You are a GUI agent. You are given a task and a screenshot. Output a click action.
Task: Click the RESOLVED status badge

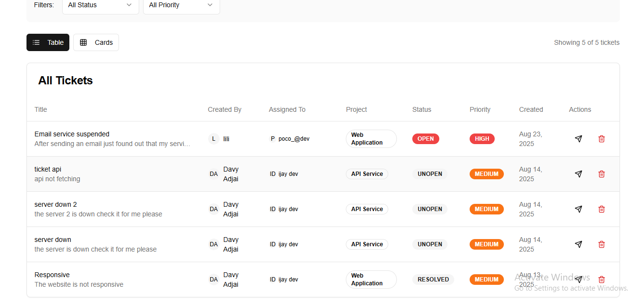[x=433, y=279]
